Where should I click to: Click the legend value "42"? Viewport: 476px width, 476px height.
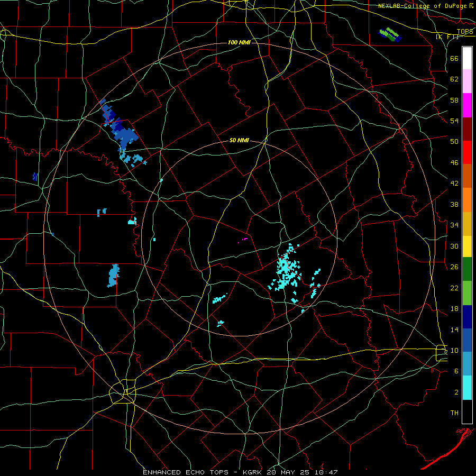454,184
